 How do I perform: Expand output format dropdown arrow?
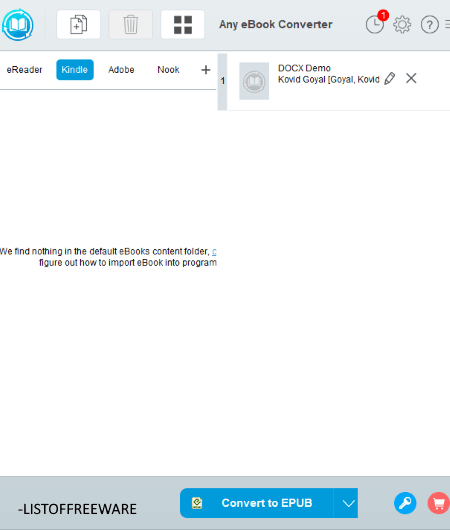pyautogui.click(x=346, y=503)
